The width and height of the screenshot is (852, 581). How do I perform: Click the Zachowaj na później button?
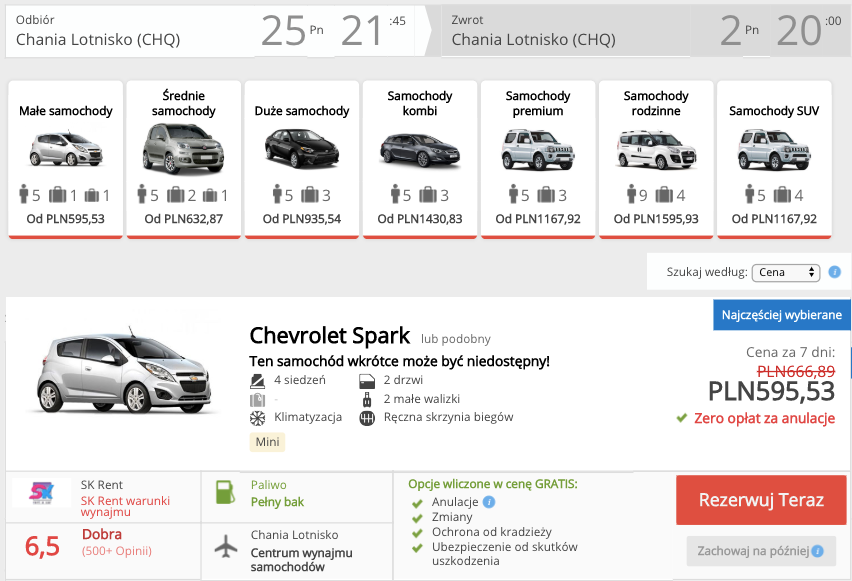(x=761, y=551)
